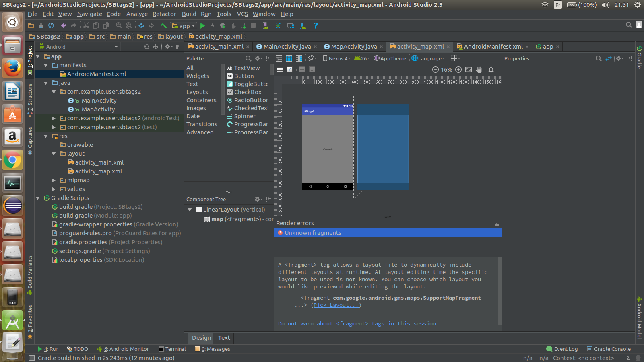Collapse LinearLayout in Component Tree
This screenshot has height=362, width=644.
(190, 210)
